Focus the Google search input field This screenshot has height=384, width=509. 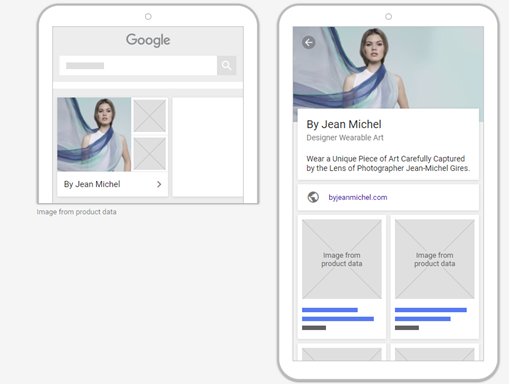[138, 65]
